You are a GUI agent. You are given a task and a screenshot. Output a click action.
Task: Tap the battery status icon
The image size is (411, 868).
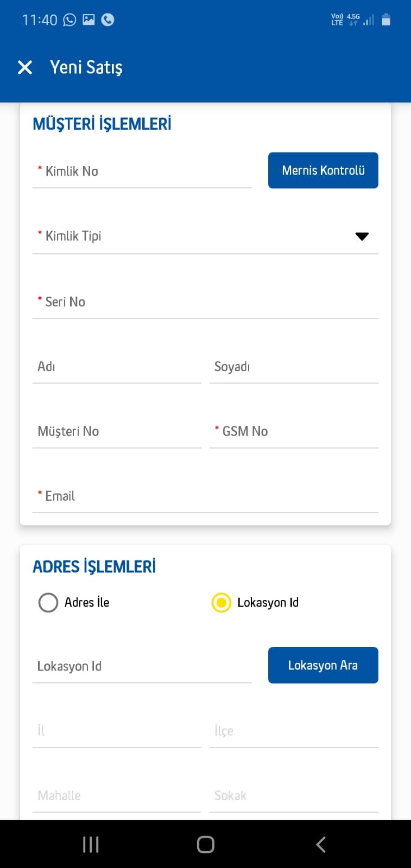[386, 20]
